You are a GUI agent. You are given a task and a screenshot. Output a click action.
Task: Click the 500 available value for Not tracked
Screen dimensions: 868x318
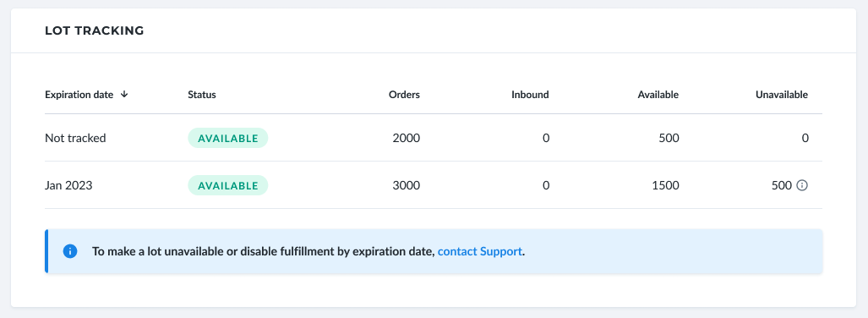669,138
